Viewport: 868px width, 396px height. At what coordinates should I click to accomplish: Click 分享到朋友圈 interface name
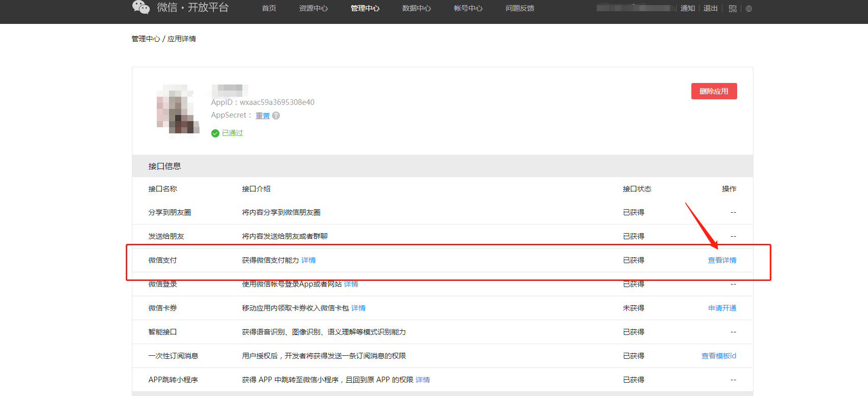pyautogui.click(x=170, y=212)
